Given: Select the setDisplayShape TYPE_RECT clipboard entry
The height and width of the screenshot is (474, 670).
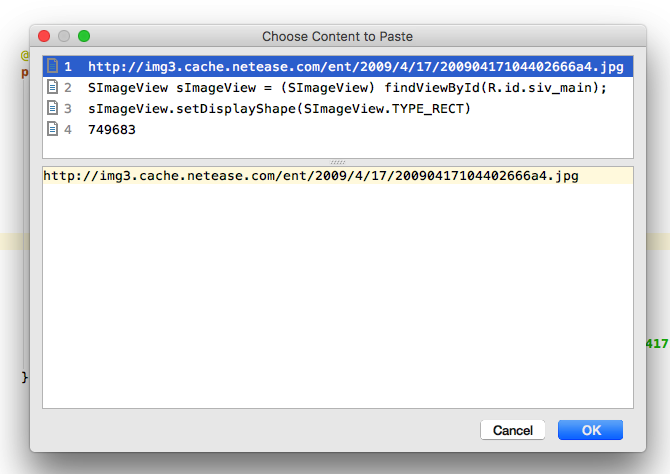Looking at the screenshot, I should pos(338,109).
